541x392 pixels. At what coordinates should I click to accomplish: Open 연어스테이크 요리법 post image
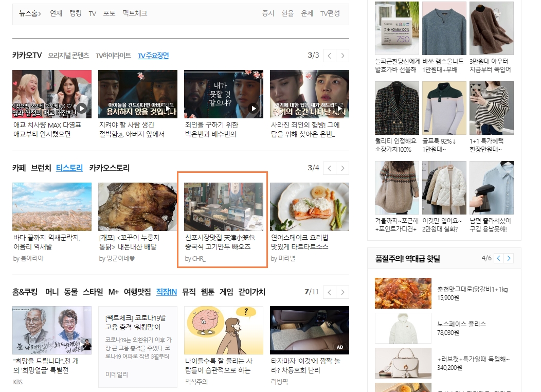pyautogui.click(x=310, y=207)
